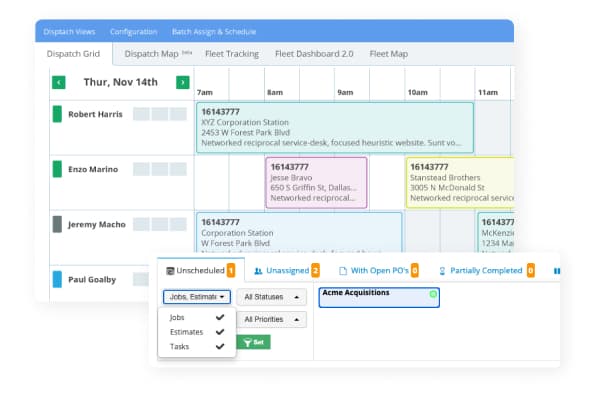Click the With Open PO's document icon

[342, 270]
